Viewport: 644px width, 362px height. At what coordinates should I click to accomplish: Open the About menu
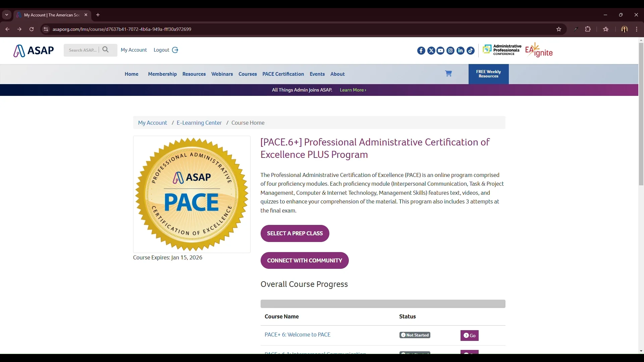point(337,74)
